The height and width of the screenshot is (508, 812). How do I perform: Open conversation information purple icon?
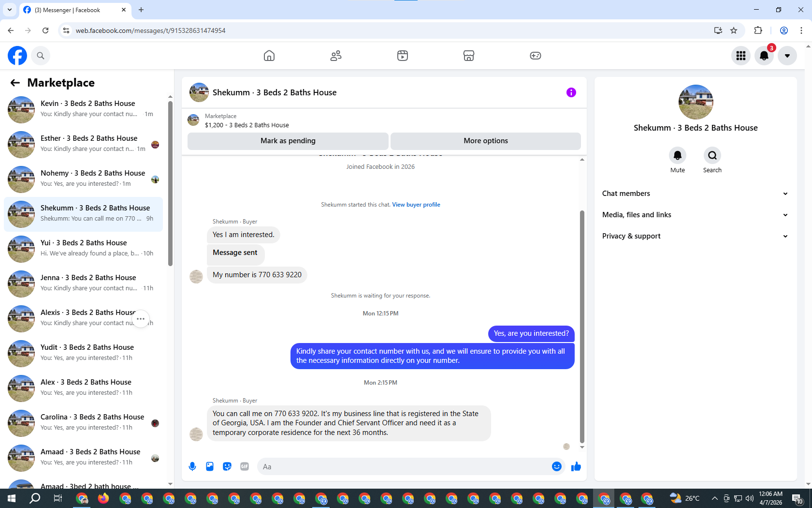tap(571, 92)
